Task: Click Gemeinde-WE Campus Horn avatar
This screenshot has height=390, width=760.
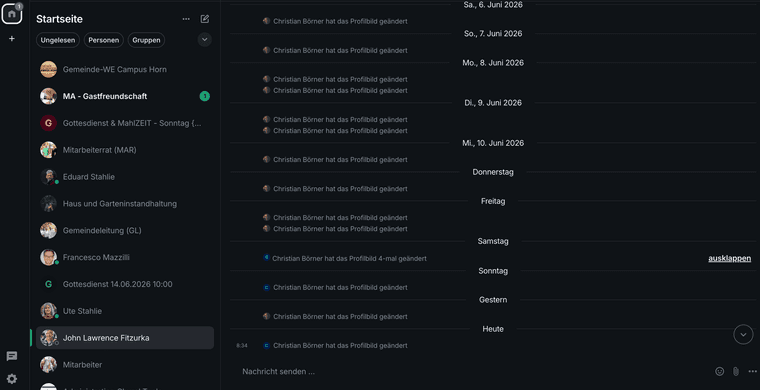Action: click(48, 69)
